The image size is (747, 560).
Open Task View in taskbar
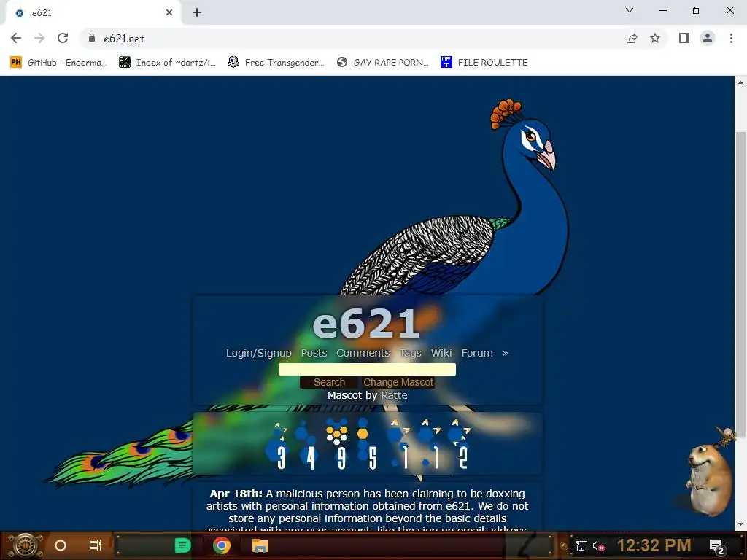(96, 545)
